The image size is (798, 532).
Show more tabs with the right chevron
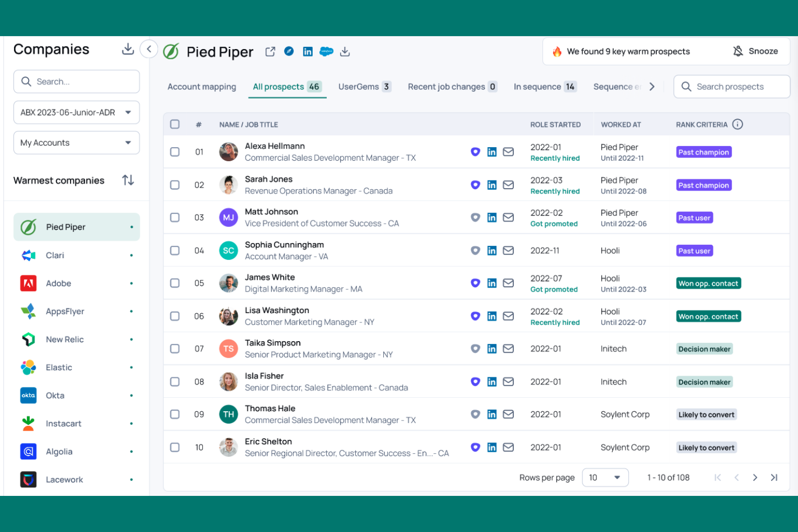(x=652, y=87)
